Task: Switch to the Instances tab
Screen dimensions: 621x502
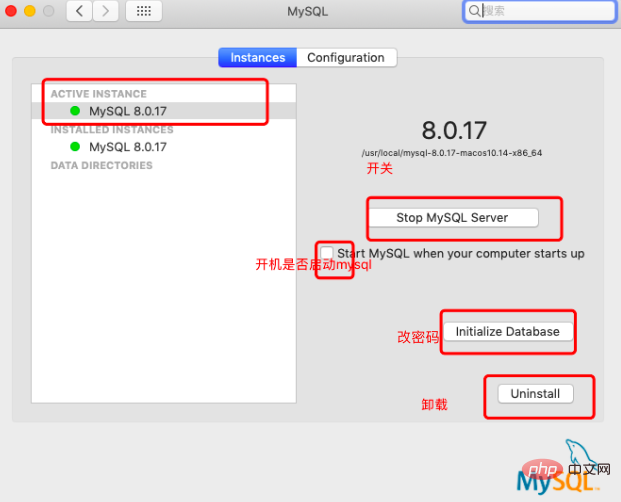Action: point(257,58)
